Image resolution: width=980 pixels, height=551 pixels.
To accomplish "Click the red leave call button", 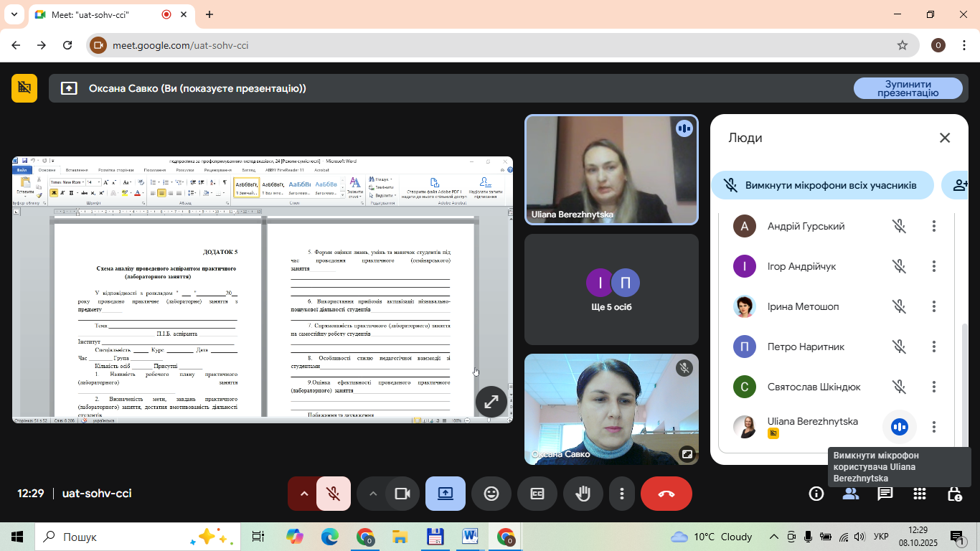I will [666, 494].
